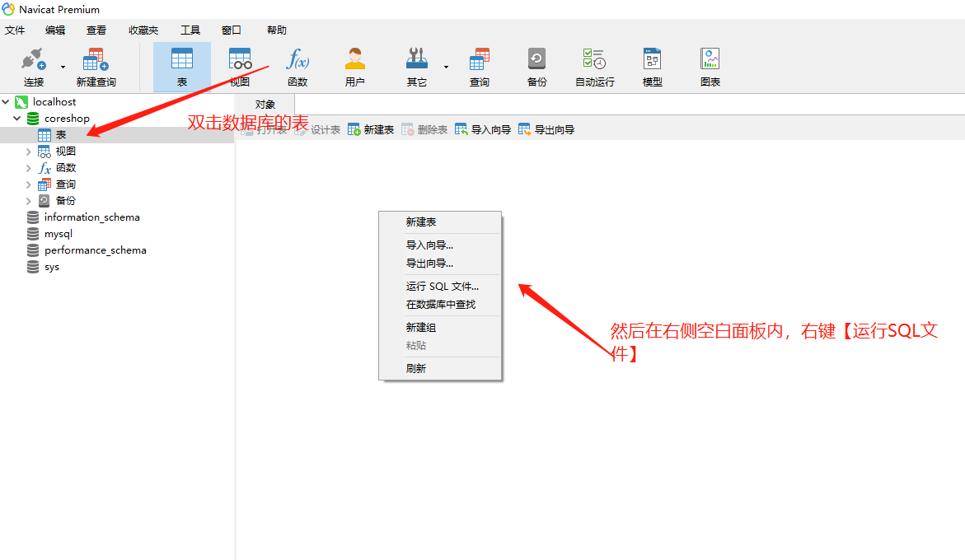
Task: Select the Model (模型) toolbar icon
Action: [x=652, y=61]
